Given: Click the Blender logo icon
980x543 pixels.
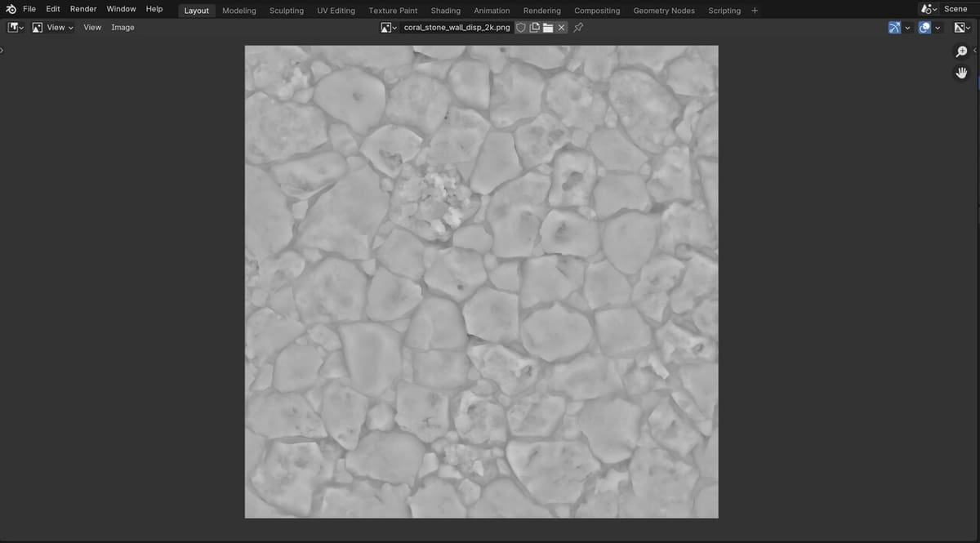Looking at the screenshot, I should (x=11, y=9).
